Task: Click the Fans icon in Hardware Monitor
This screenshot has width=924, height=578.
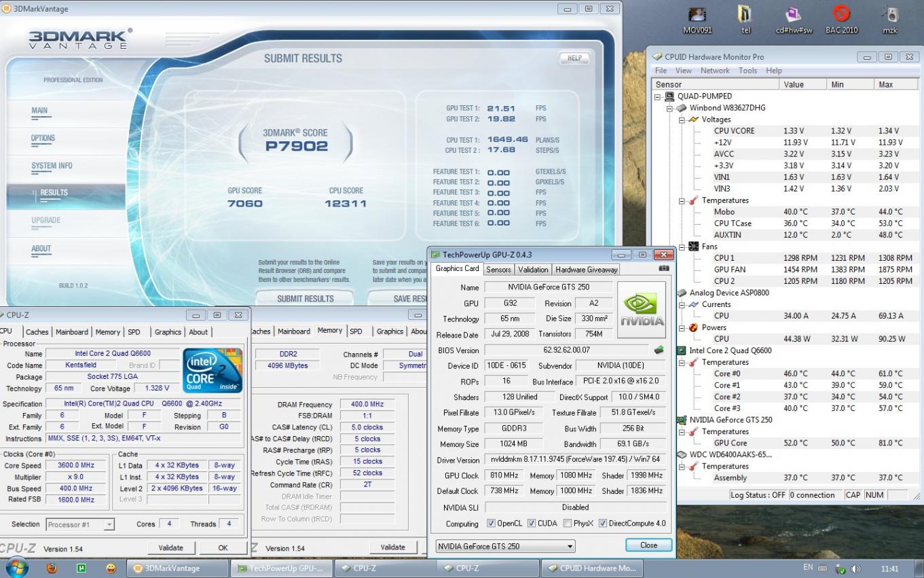Action: click(694, 247)
